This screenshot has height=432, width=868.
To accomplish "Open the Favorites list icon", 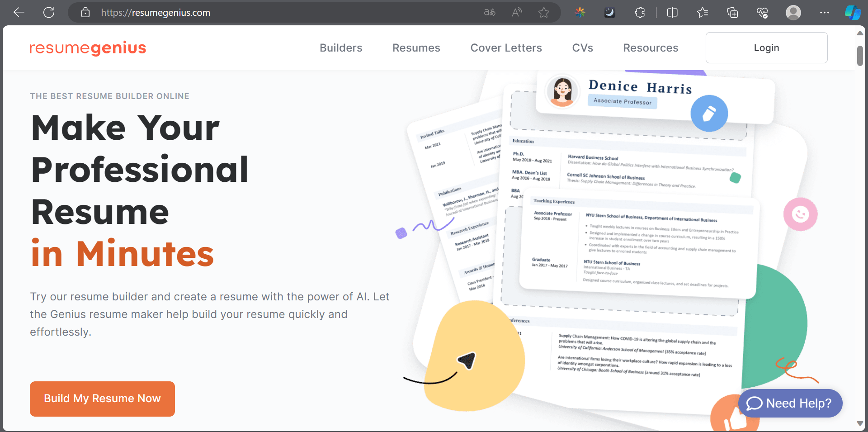I will [702, 12].
